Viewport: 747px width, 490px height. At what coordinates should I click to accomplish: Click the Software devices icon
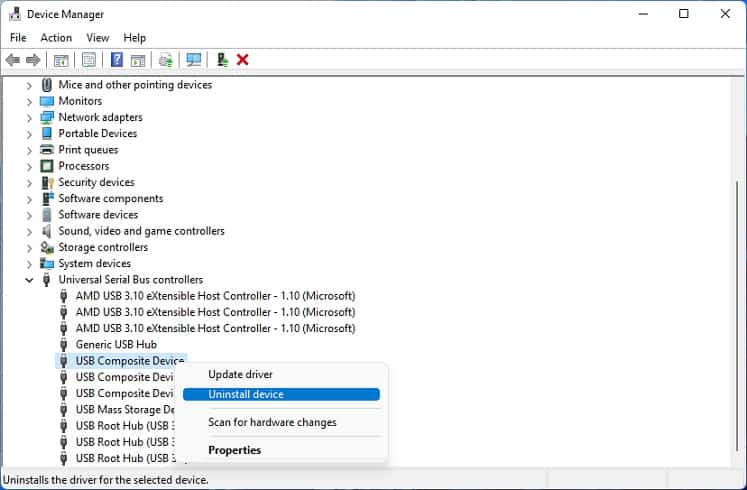tap(47, 215)
